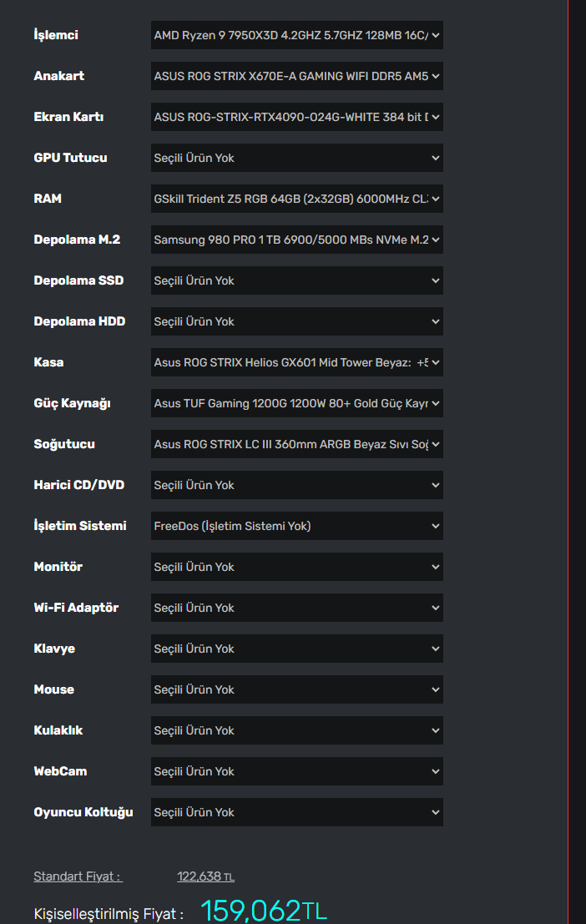The width and height of the screenshot is (586, 924).
Task: Open the Ekran Kartı selection dropdown
Action: [296, 117]
